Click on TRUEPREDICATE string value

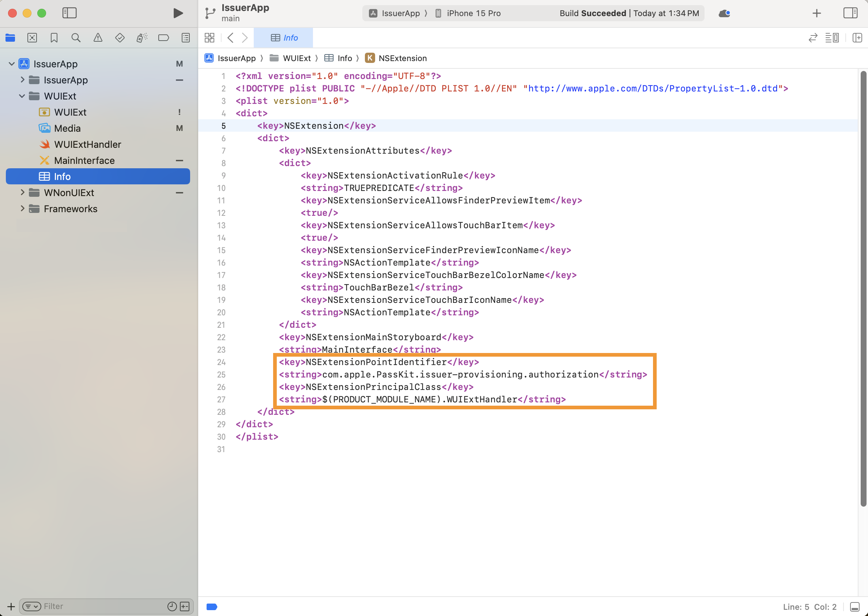pyautogui.click(x=379, y=188)
